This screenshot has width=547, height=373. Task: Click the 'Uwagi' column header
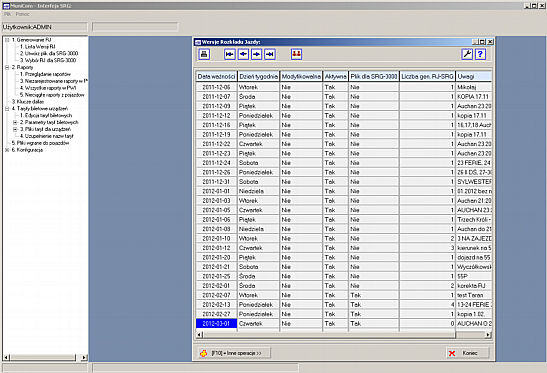[x=474, y=76]
